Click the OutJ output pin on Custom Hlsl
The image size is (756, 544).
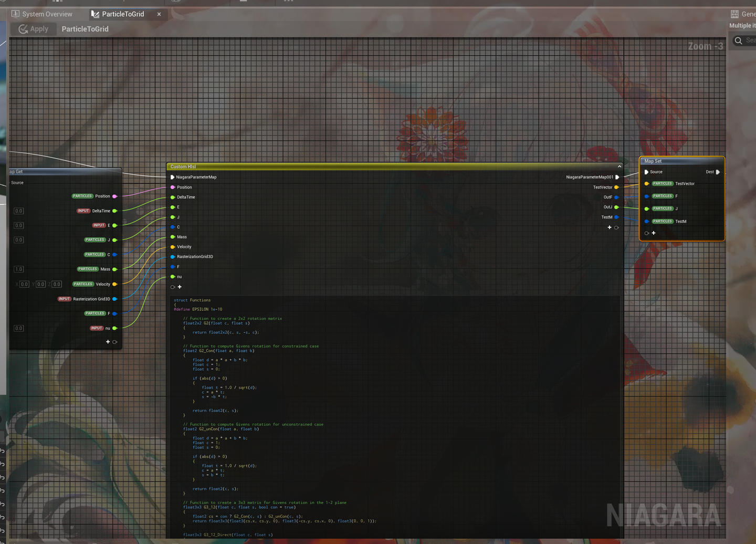(617, 207)
